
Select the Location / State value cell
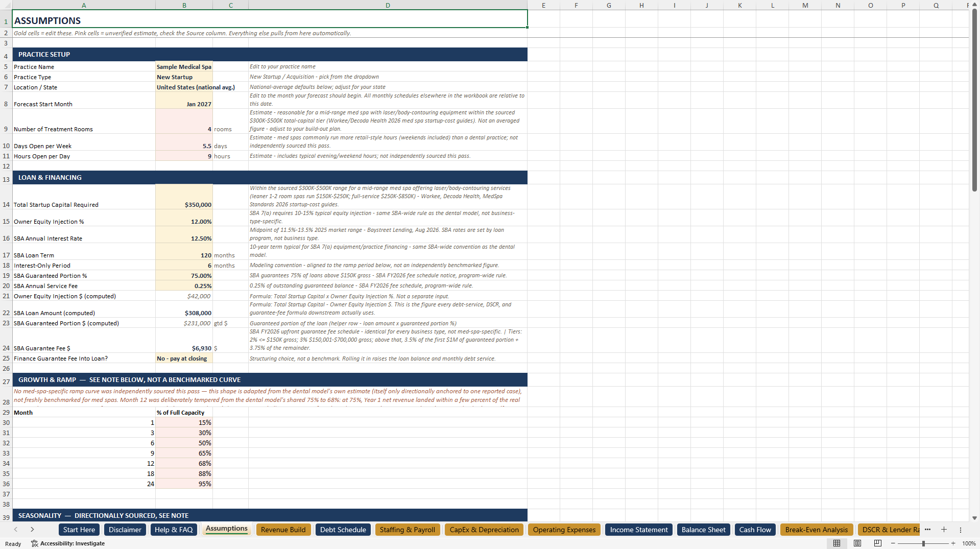click(184, 87)
